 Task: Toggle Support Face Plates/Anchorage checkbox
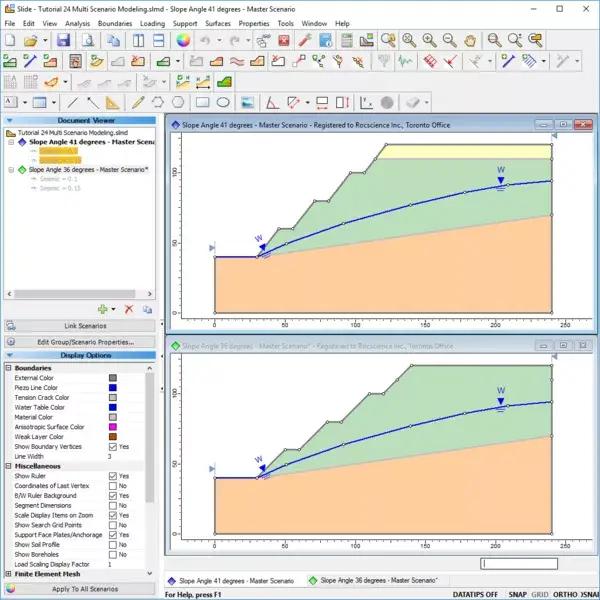[113, 535]
